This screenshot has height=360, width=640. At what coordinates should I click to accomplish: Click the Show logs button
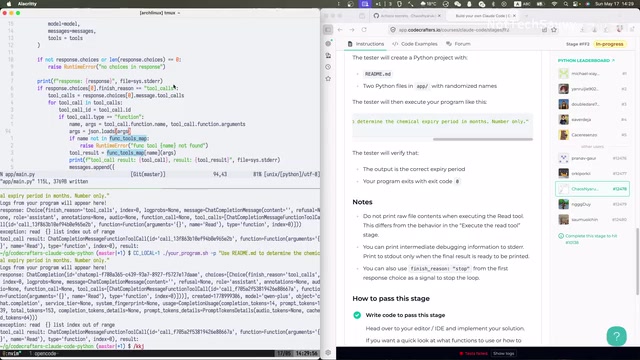[x=503, y=353]
